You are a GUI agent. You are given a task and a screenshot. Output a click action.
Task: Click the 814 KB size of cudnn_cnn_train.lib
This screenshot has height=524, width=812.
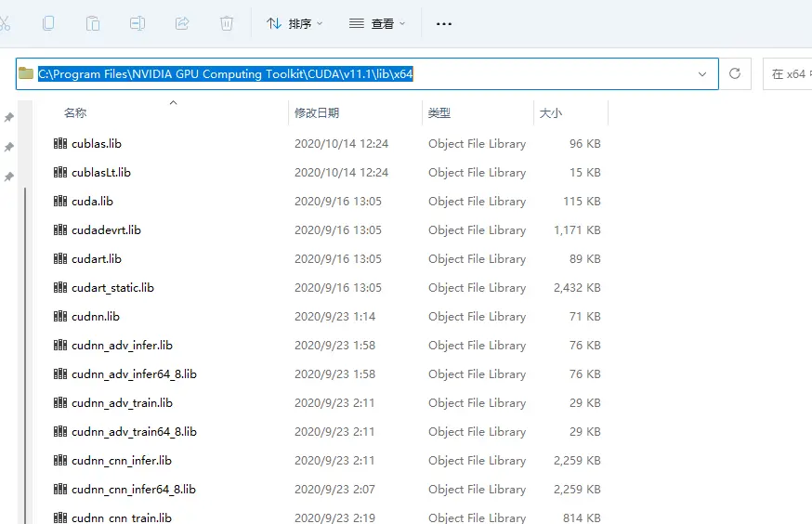(x=583, y=517)
